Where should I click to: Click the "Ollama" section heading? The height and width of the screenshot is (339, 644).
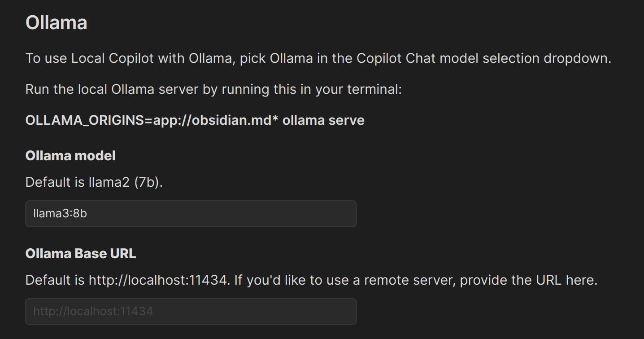click(x=56, y=22)
